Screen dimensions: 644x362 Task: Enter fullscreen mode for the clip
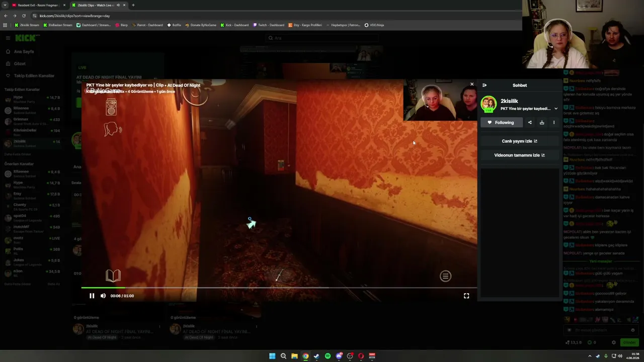click(466, 296)
